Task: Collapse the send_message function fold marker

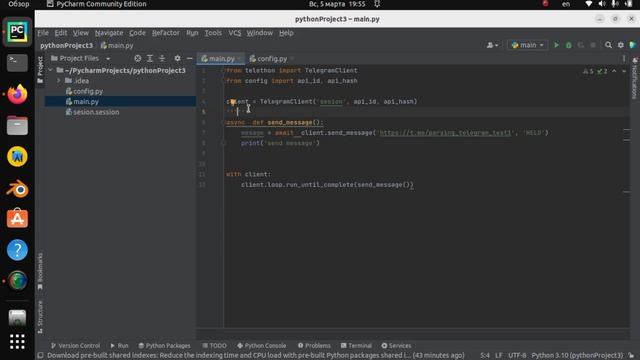Action: point(224,122)
